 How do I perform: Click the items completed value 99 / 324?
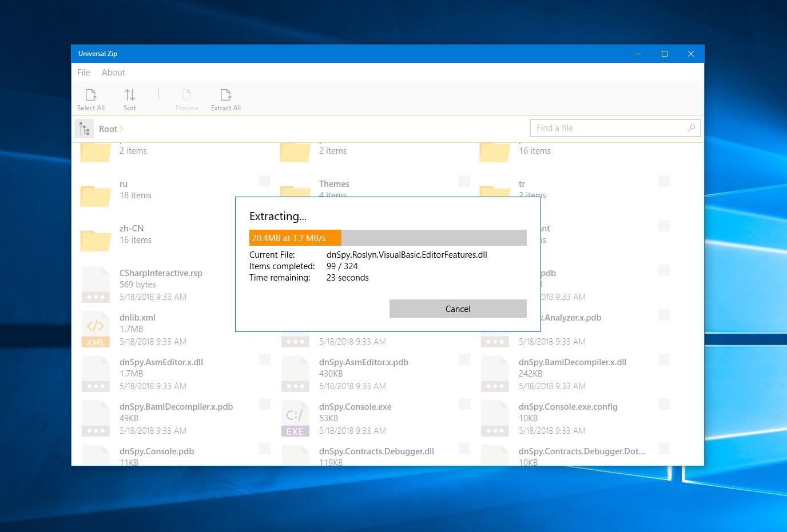[x=342, y=266]
